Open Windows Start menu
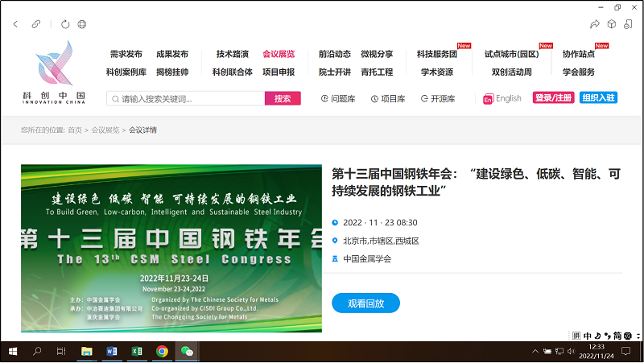Image resolution: width=644 pixels, height=363 pixels. (x=13, y=352)
